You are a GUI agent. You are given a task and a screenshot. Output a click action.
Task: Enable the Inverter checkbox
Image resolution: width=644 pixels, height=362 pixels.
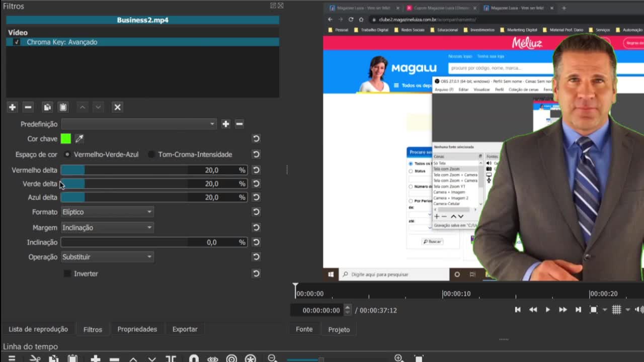pyautogui.click(x=67, y=274)
